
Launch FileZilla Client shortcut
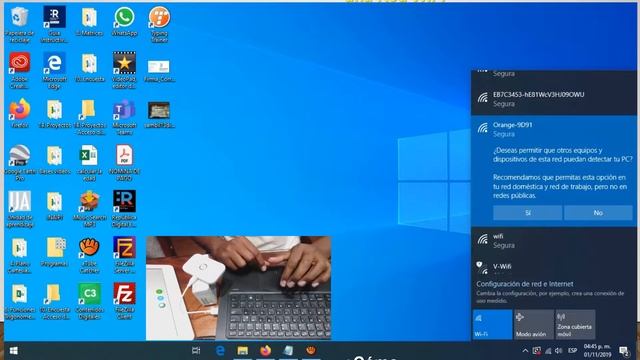tap(124, 301)
